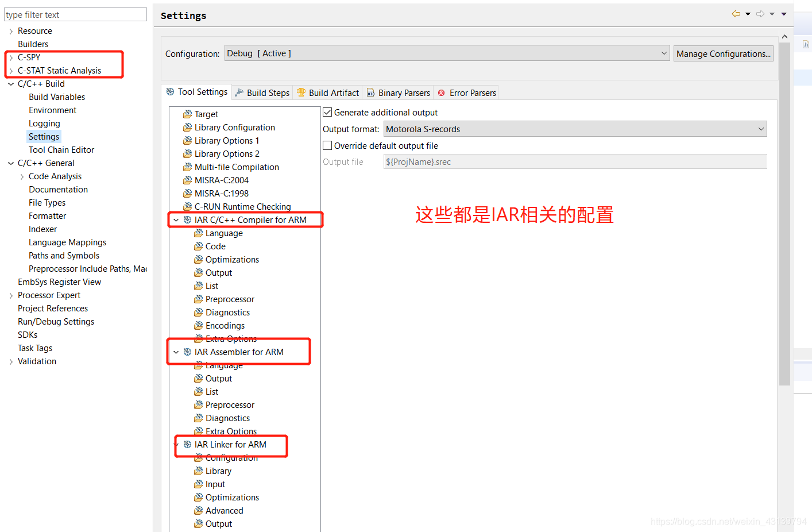
Task: Click the IAR C/C++ Compiler for ARM tool icon
Action: (x=187, y=220)
